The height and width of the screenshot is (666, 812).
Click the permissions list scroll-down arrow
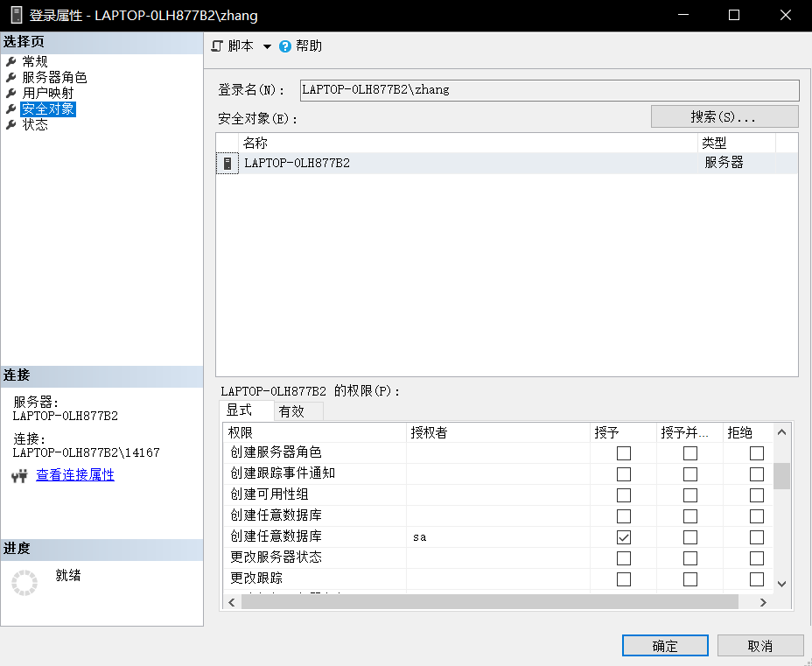(781, 584)
